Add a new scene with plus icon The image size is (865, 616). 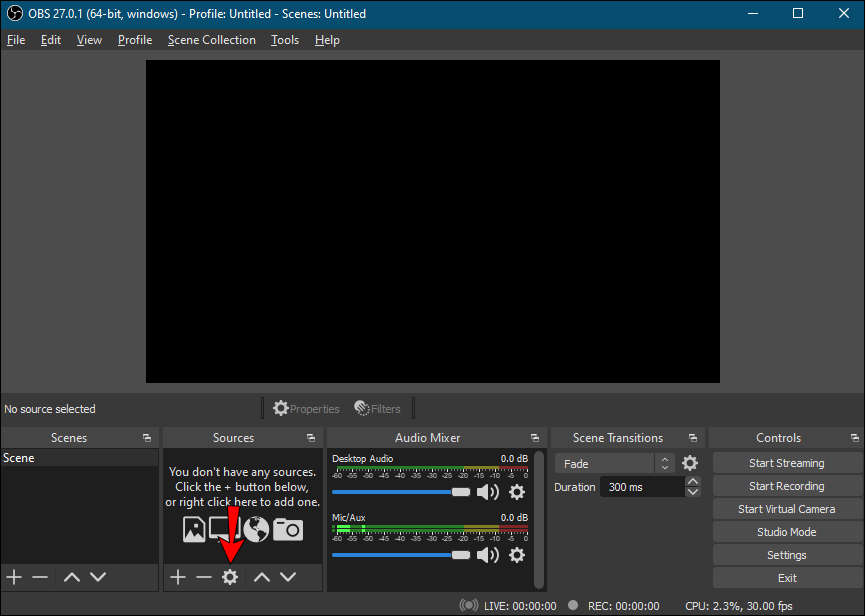tap(14, 577)
